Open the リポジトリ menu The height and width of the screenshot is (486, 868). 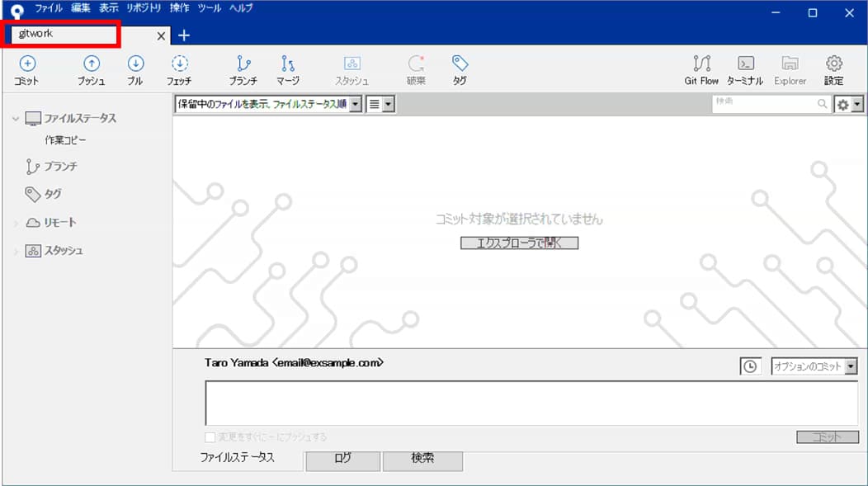click(144, 7)
